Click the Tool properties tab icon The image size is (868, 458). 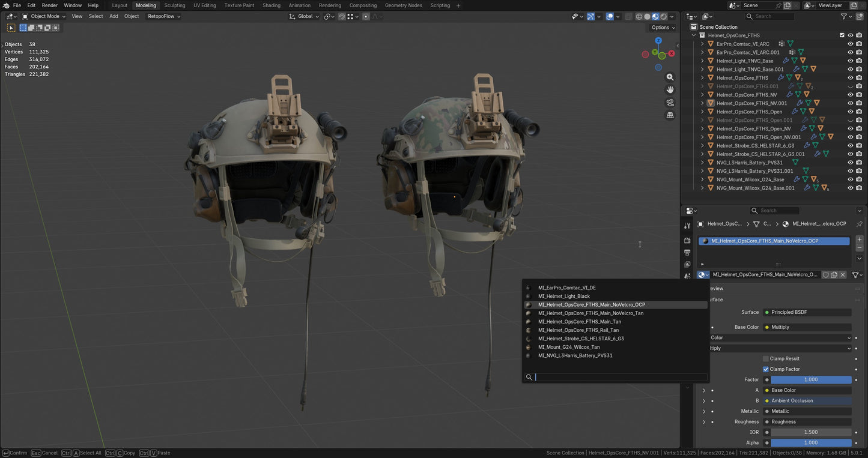tap(687, 225)
